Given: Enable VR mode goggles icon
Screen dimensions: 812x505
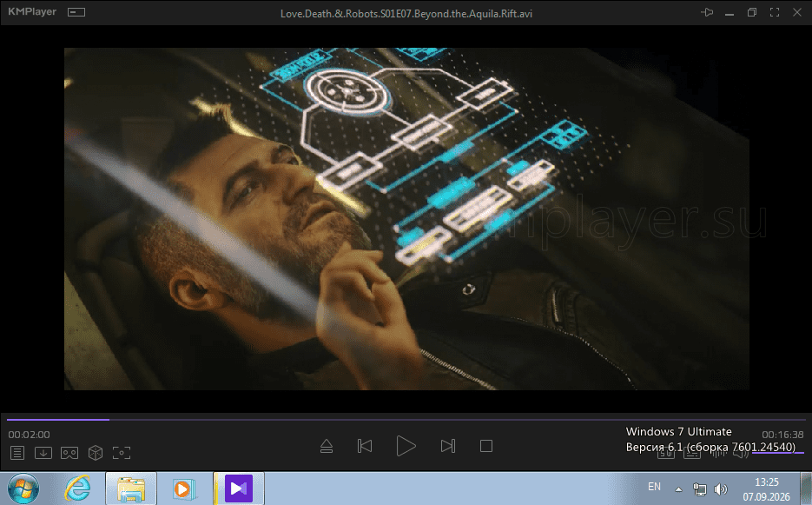Looking at the screenshot, I should [x=69, y=453].
